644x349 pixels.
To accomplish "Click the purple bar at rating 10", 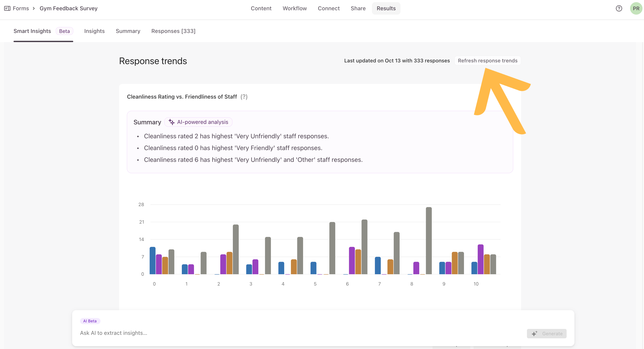I will coord(480,259).
